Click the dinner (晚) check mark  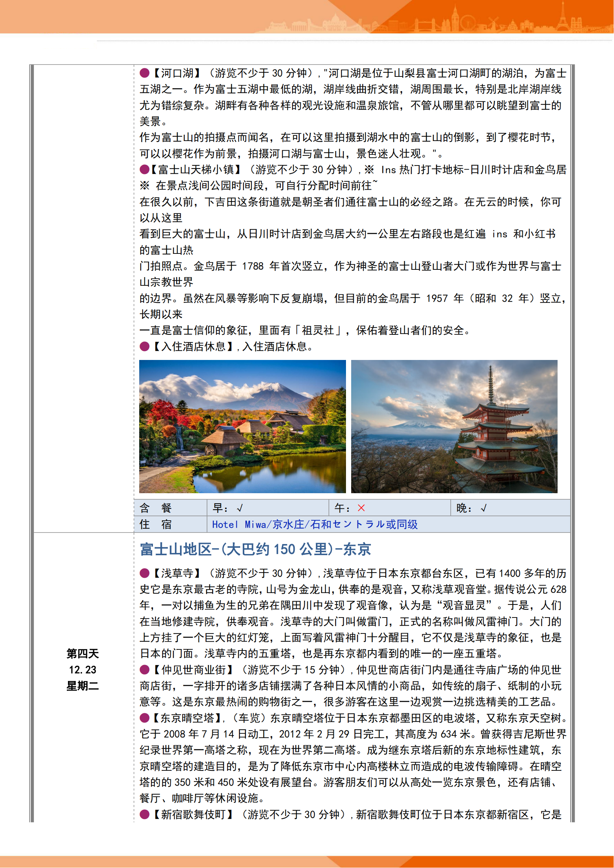(483, 508)
